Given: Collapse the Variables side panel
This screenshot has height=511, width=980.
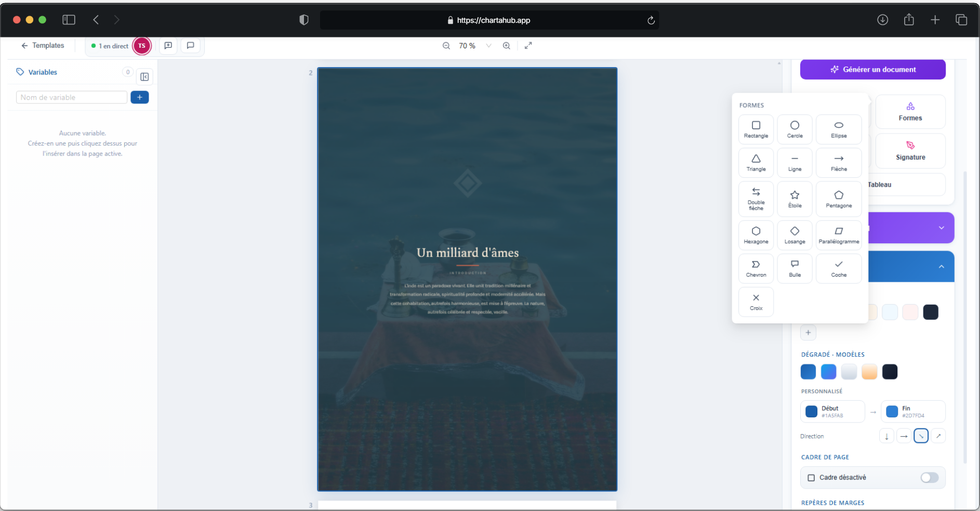Looking at the screenshot, I should click(144, 77).
